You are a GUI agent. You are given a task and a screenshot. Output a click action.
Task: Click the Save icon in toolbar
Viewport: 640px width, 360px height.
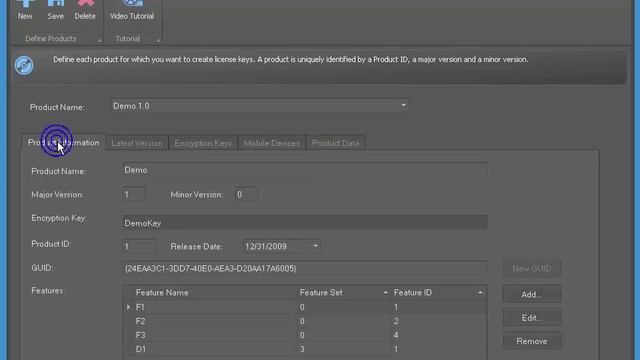pyautogui.click(x=56, y=3)
